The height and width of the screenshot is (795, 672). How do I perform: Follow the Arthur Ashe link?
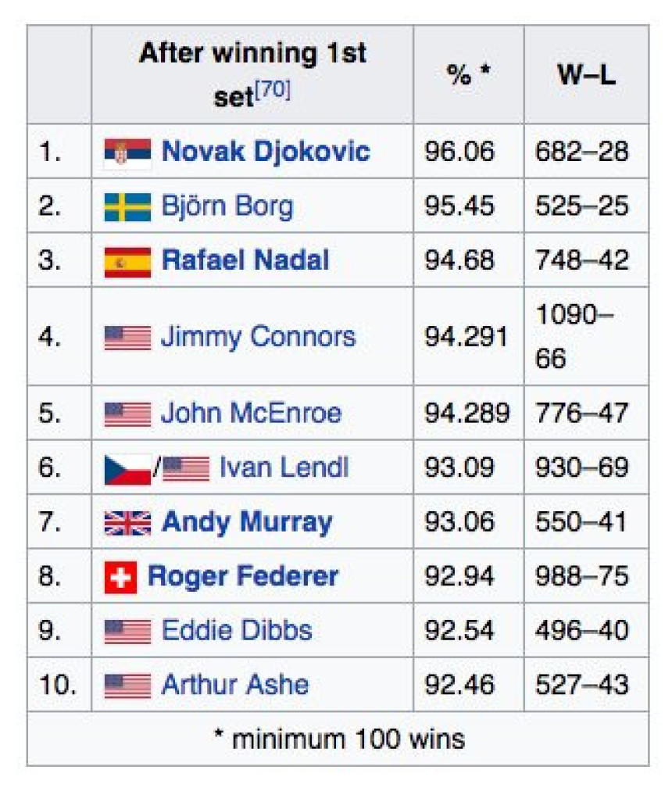pos(235,685)
